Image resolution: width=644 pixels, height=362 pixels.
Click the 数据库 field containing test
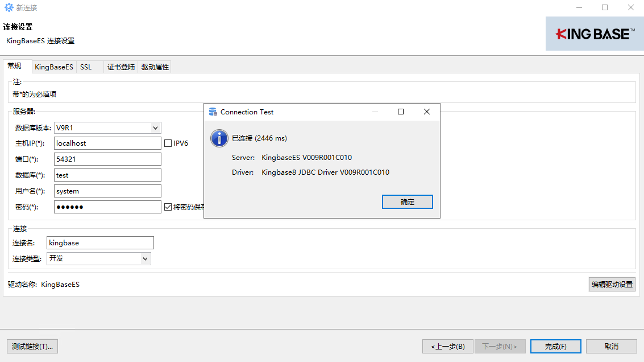(107, 175)
